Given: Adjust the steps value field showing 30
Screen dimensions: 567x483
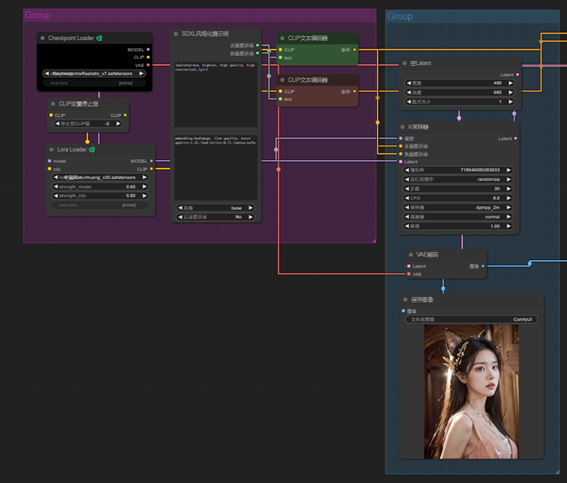Looking at the screenshot, I should coord(457,189).
